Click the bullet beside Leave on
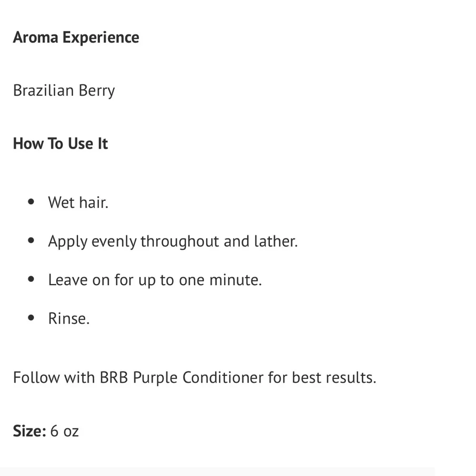Image resolution: width=476 pixels, height=476 pixels. coord(31,279)
